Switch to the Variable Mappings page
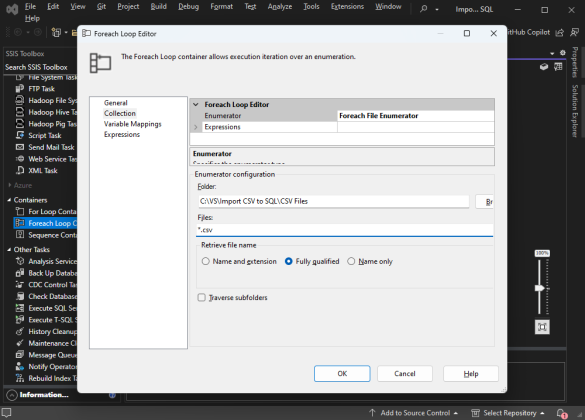Image resolution: width=585 pixels, height=420 pixels. 132,124
